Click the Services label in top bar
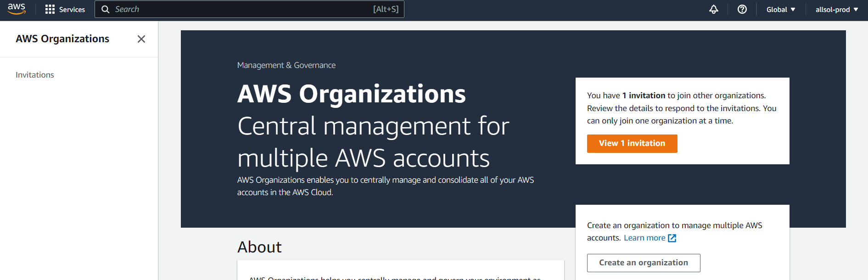The image size is (868, 280). click(x=72, y=9)
